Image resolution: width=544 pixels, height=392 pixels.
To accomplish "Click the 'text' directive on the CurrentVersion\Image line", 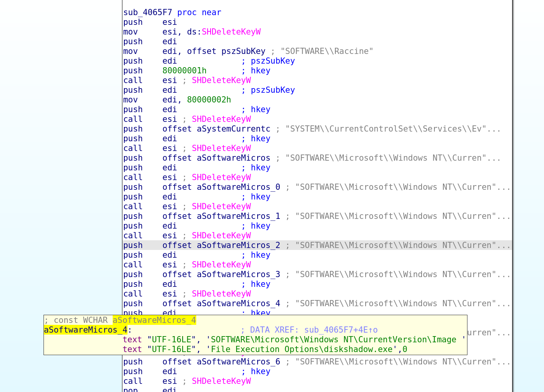I will (x=132, y=340).
